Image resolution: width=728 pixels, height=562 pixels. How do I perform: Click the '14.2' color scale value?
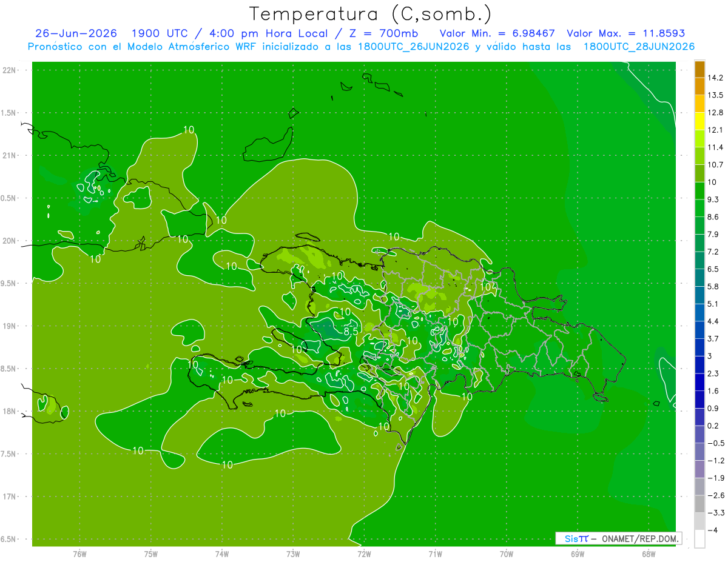(715, 78)
